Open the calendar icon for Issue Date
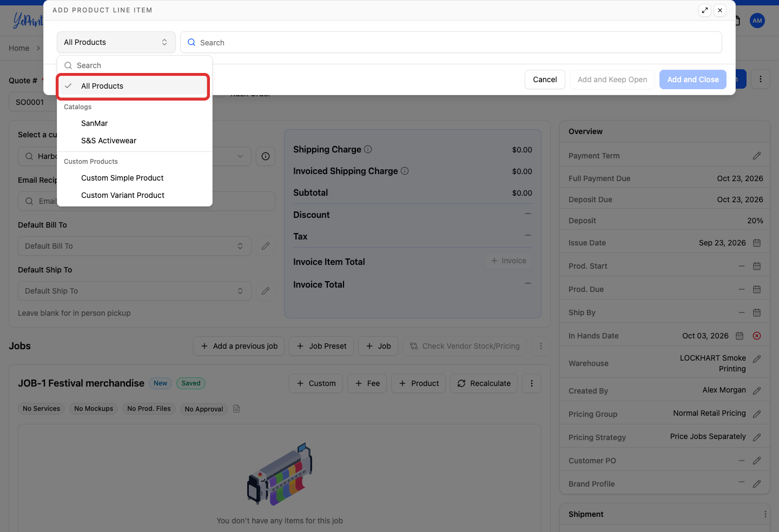The width and height of the screenshot is (779, 532). 757,243
